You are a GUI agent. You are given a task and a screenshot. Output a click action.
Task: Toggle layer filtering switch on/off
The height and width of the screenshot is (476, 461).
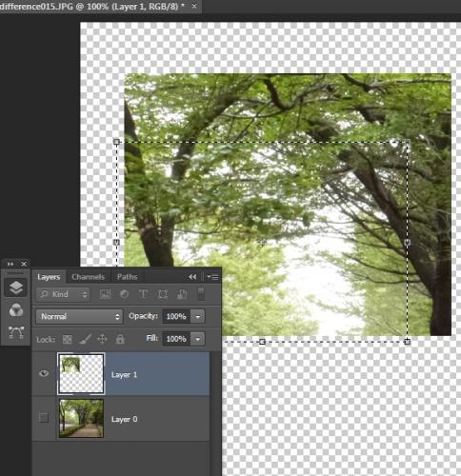(201, 294)
